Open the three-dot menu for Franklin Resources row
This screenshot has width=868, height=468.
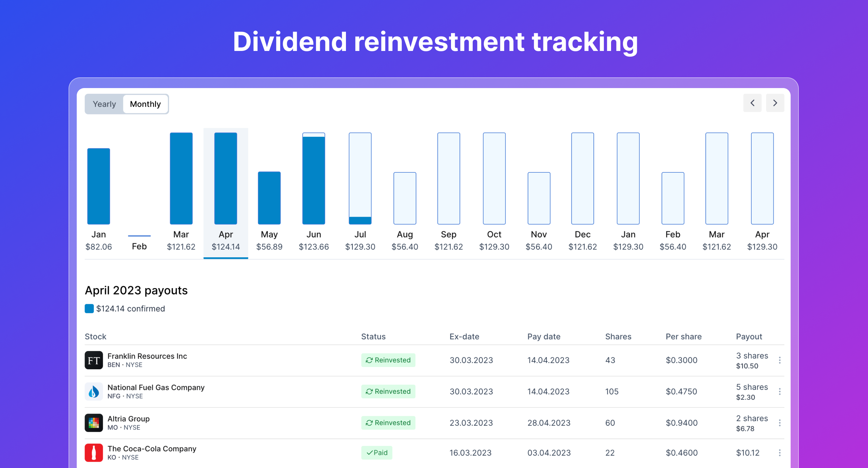(x=779, y=360)
